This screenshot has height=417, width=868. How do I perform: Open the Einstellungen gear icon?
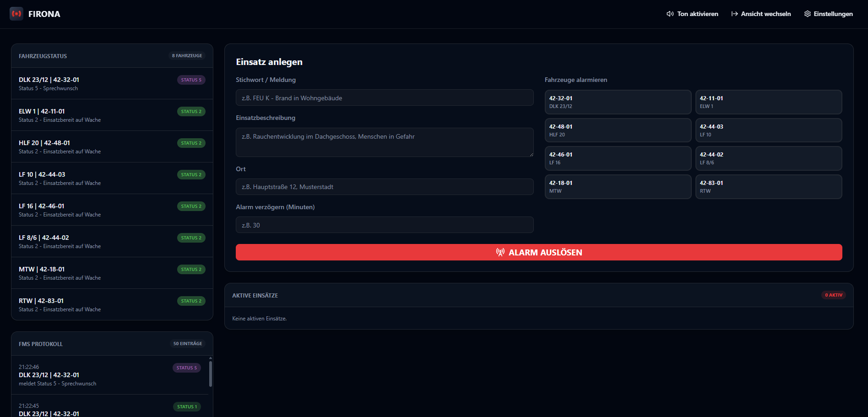[808, 14]
